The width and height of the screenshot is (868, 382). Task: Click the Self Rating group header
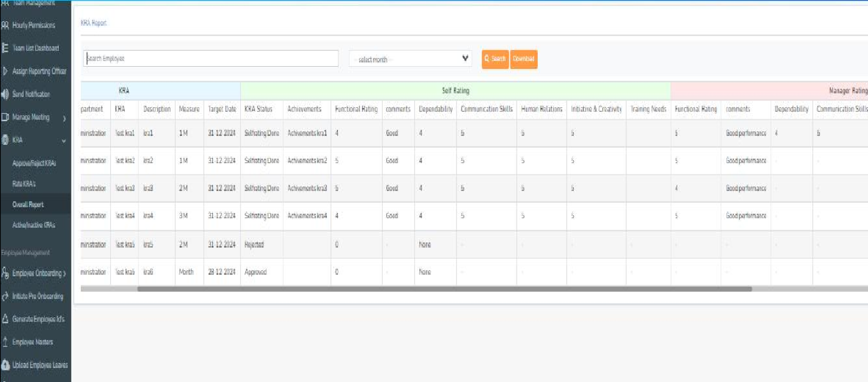coord(455,91)
